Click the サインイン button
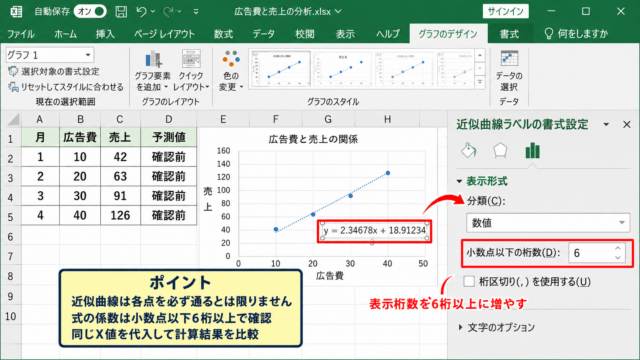 pos(505,11)
